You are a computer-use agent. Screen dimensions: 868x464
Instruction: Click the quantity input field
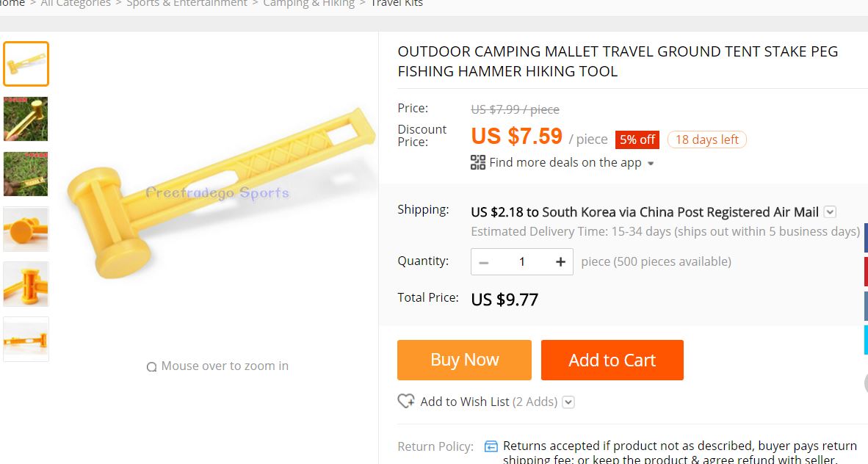pyautogui.click(x=521, y=262)
